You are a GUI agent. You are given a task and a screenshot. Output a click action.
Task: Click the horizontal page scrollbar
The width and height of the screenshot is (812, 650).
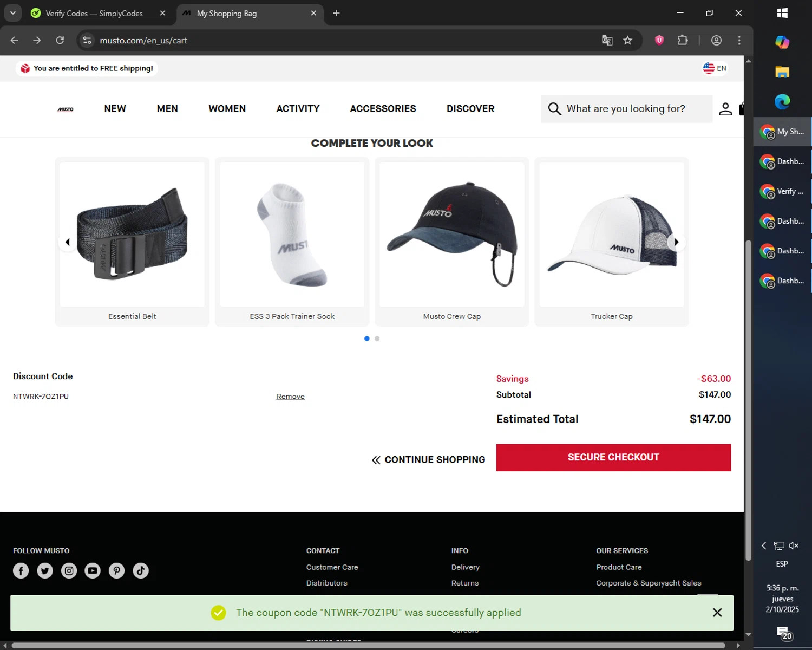[x=368, y=645]
